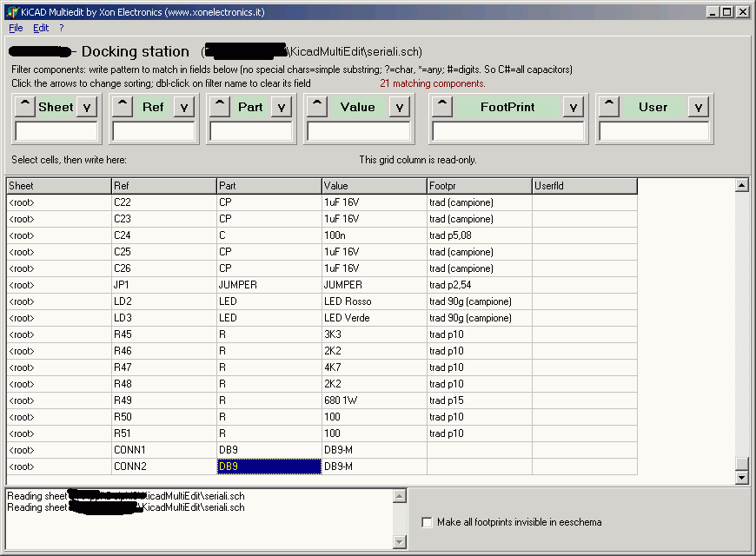Select the JP1 reference cell
Screen dimensions: 756x556
click(x=164, y=285)
